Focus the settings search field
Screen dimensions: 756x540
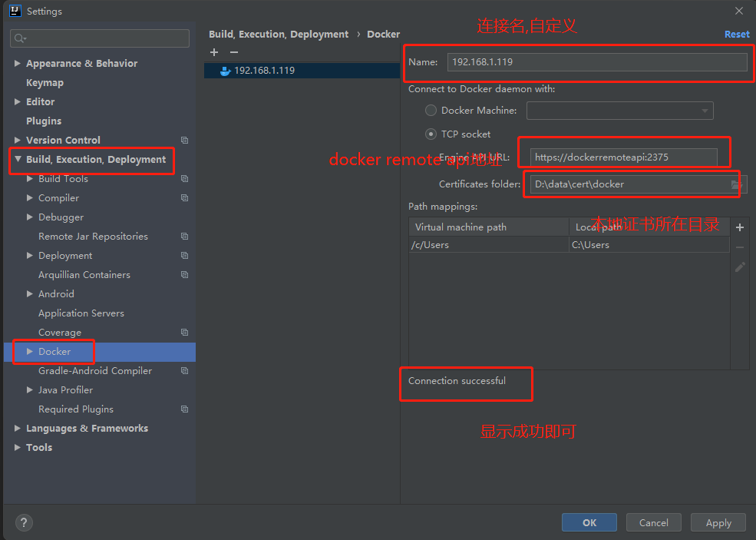tap(100, 38)
